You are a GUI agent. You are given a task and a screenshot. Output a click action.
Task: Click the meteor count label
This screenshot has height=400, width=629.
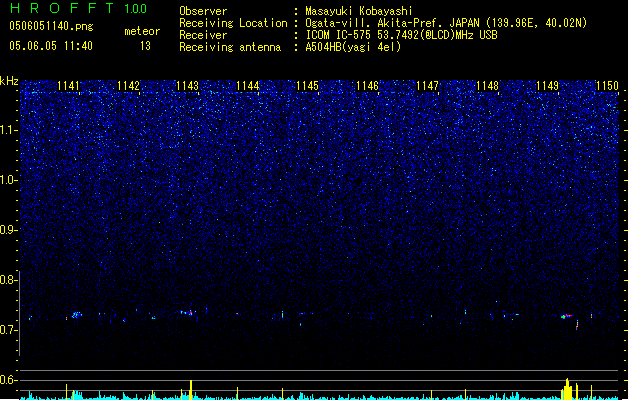point(142,31)
